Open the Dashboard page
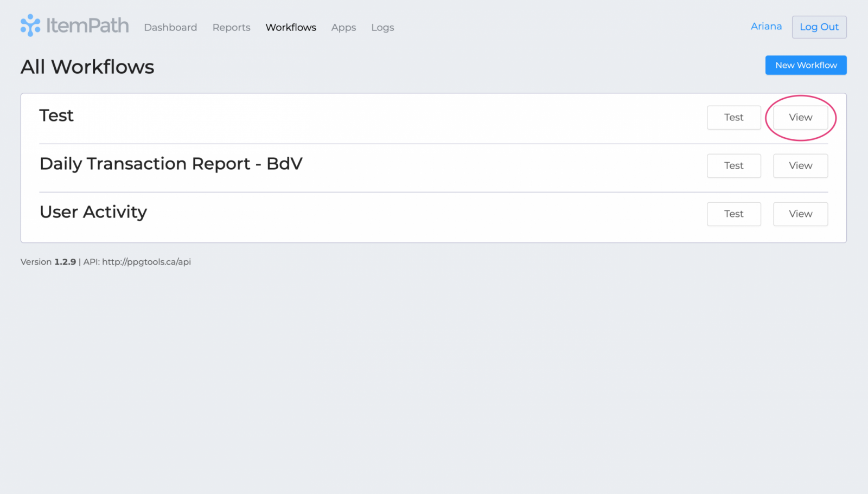 tap(170, 27)
